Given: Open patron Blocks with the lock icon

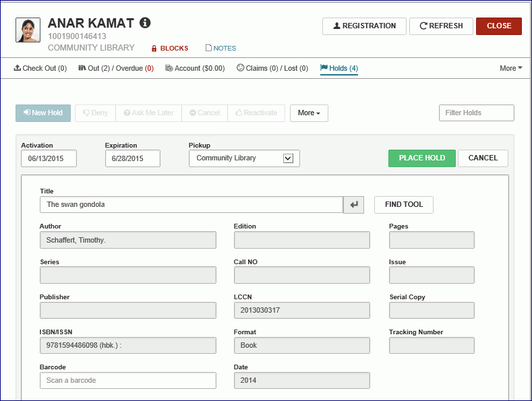Looking at the screenshot, I should (169, 49).
